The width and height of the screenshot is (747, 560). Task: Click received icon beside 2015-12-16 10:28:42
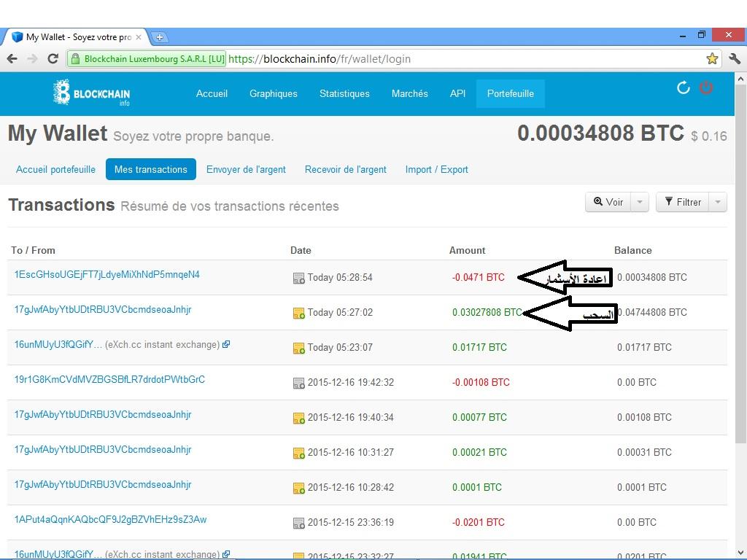[298, 488]
